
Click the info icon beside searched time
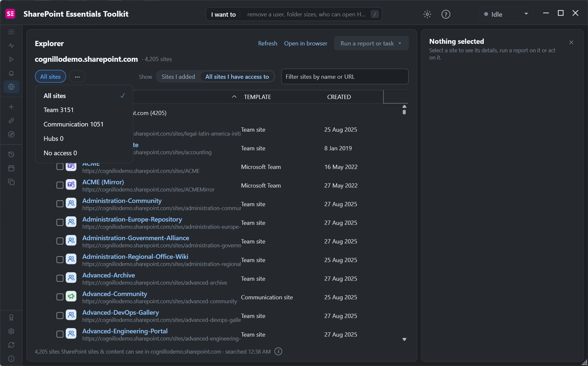coord(278,351)
